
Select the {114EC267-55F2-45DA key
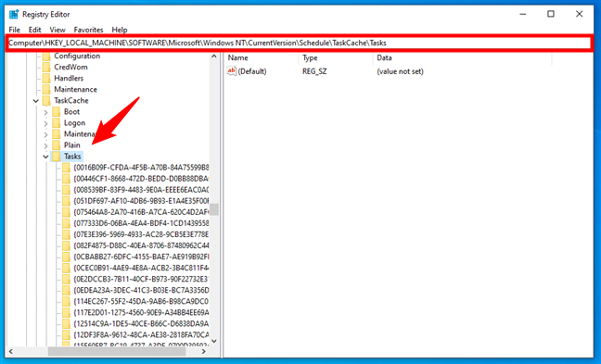coord(141,301)
